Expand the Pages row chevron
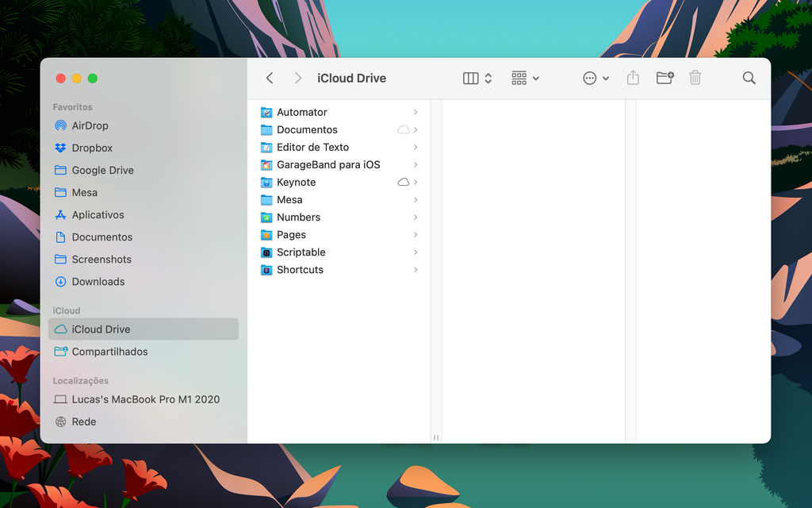This screenshot has height=508, width=812. point(416,234)
